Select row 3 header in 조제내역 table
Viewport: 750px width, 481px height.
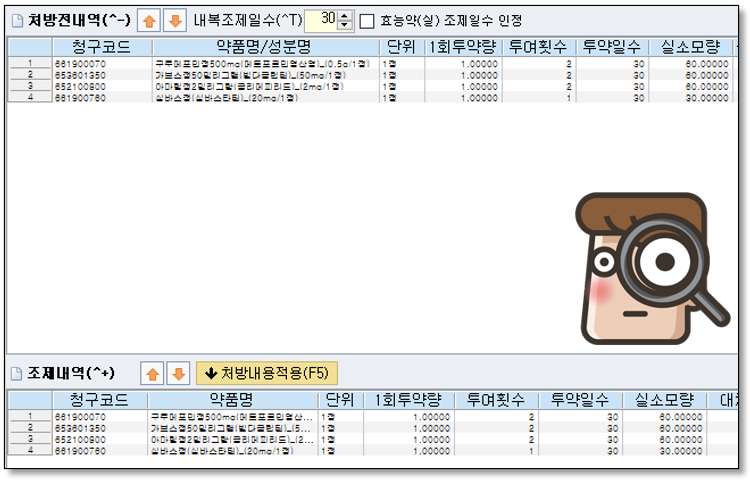(x=30, y=438)
